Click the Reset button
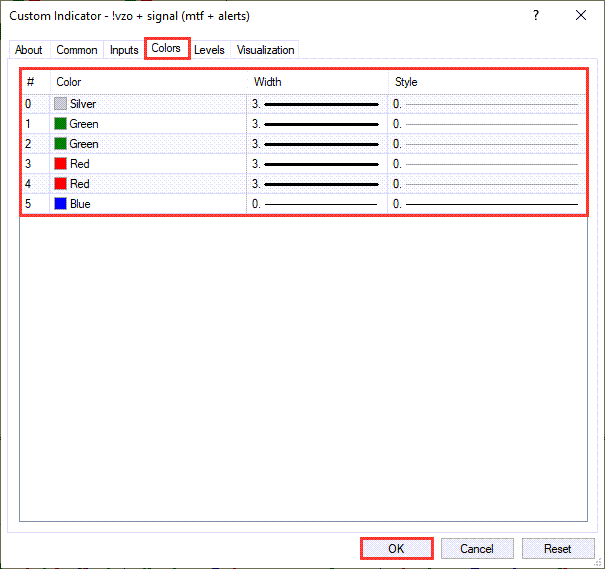 tap(558, 548)
